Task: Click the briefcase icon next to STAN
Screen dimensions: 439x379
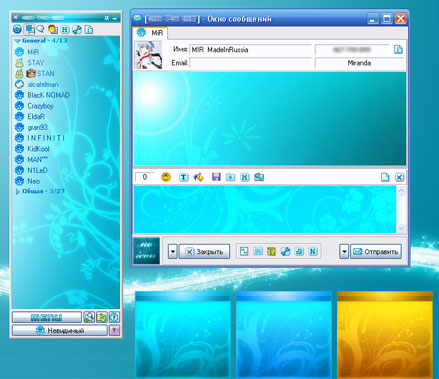Action: (31, 73)
